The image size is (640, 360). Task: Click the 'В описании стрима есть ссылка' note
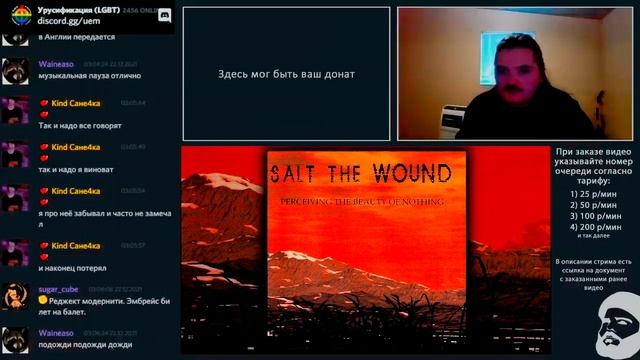pyautogui.click(x=593, y=274)
